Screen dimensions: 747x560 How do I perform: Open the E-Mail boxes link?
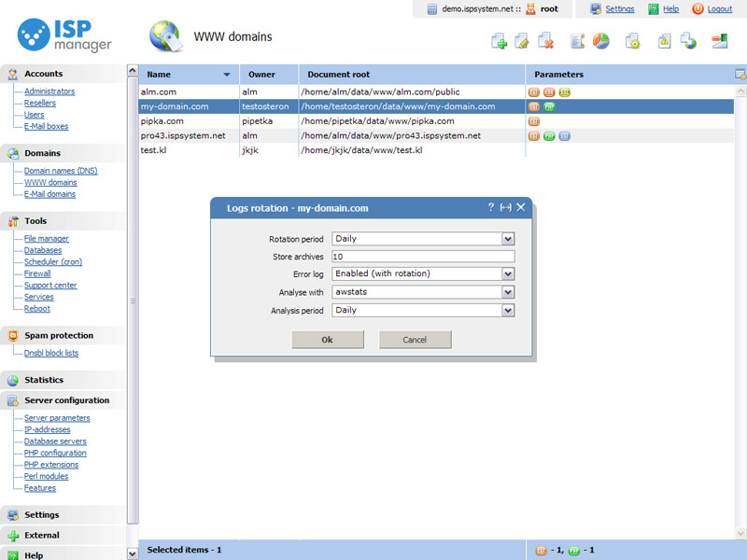click(46, 127)
